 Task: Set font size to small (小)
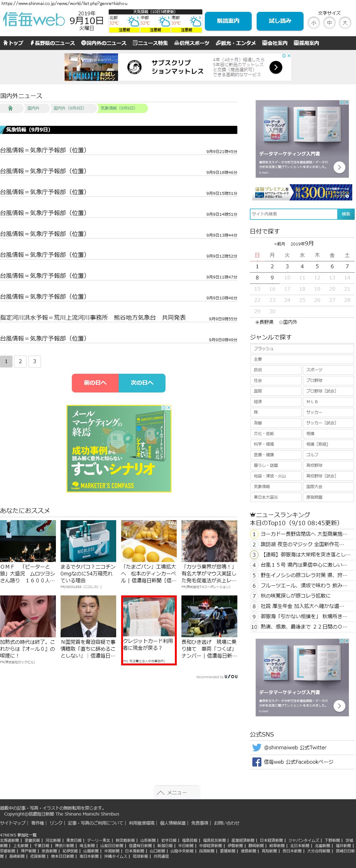314,23
